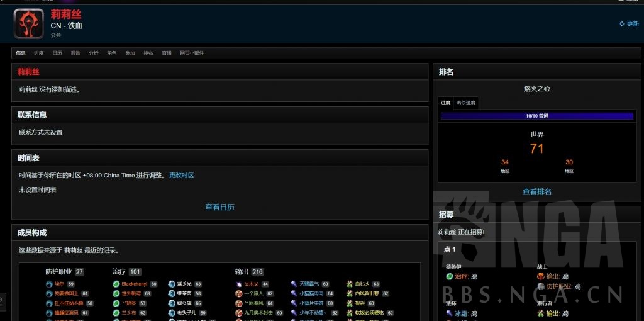Click the icon beside member 义木乂
Viewport: 644px width, 321px height.
tap(239, 284)
